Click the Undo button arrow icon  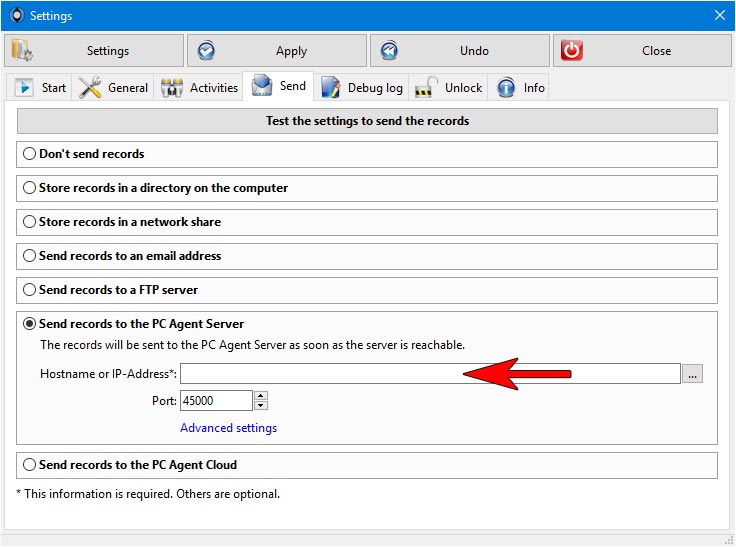pyautogui.click(x=388, y=51)
